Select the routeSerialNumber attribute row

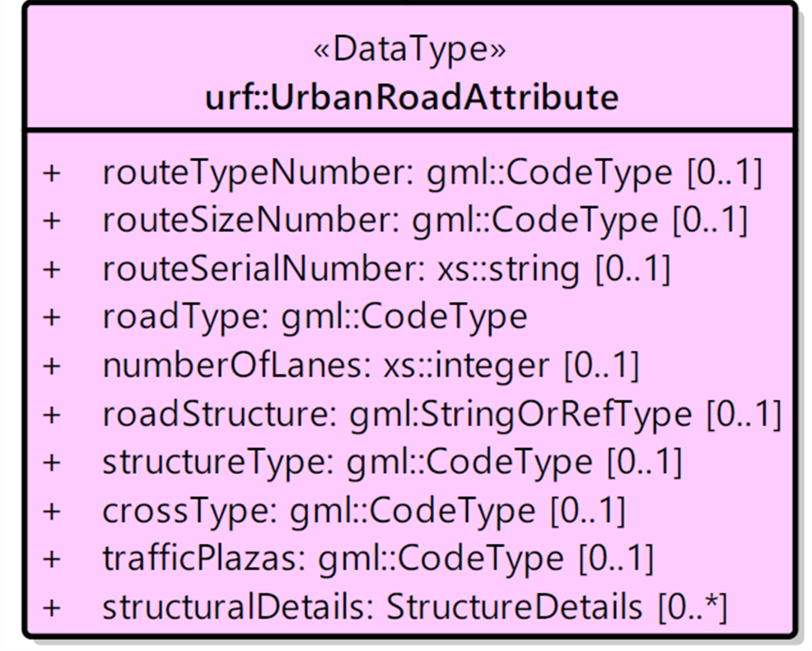pos(357,269)
